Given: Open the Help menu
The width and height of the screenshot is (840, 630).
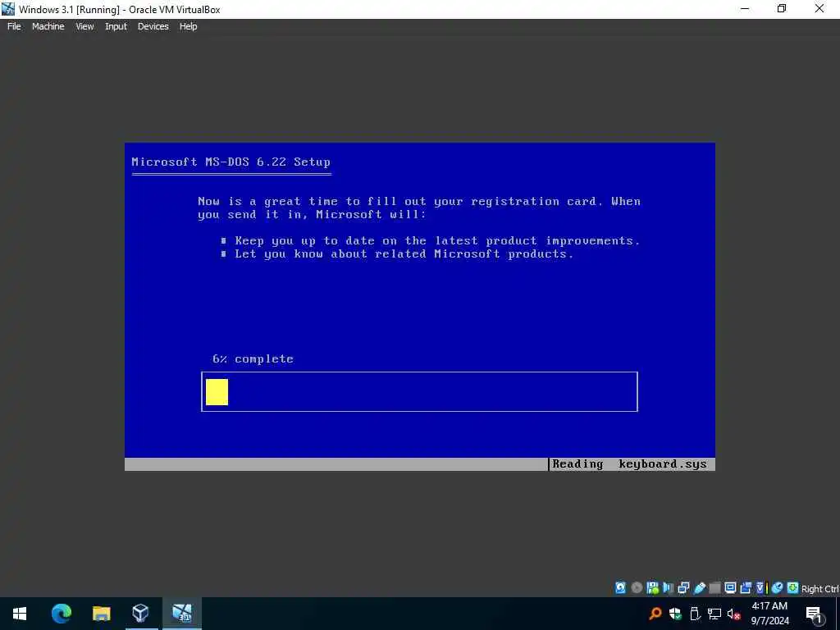Looking at the screenshot, I should pyautogui.click(x=188, y=26).
